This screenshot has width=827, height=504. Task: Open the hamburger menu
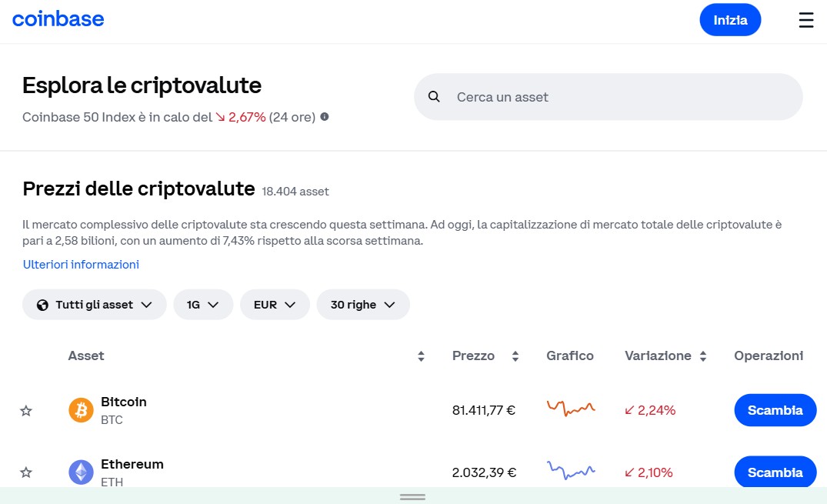coord(806,20)
